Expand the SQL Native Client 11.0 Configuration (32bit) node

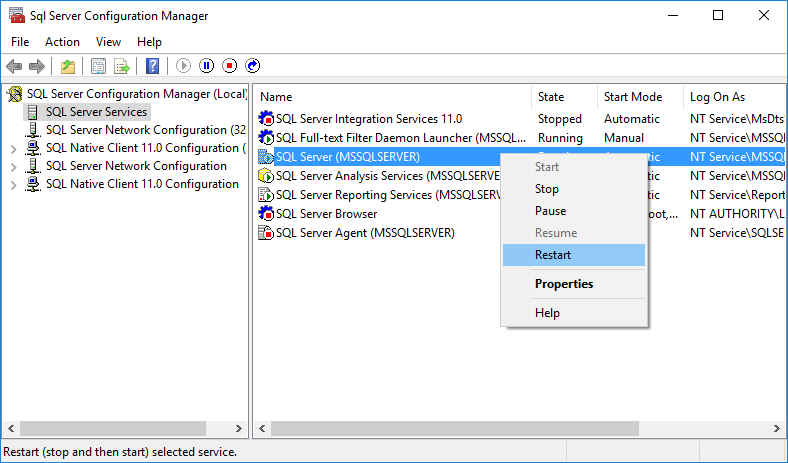pos(13,148)
